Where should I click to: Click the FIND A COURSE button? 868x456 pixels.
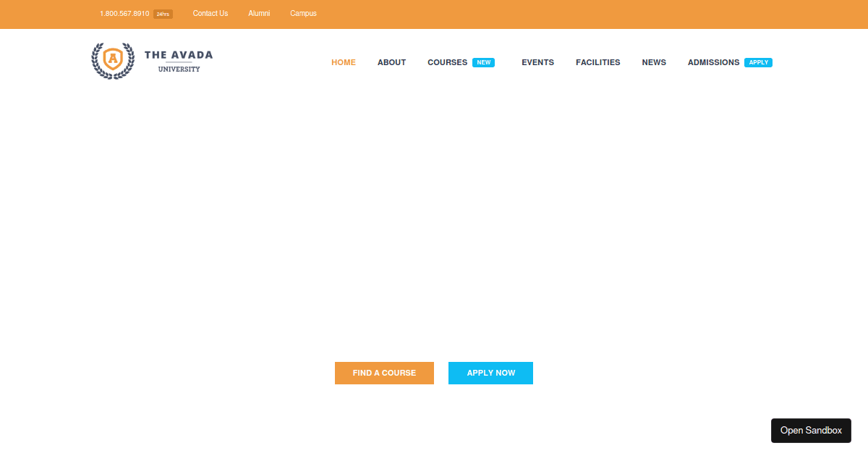click(384, 373)
